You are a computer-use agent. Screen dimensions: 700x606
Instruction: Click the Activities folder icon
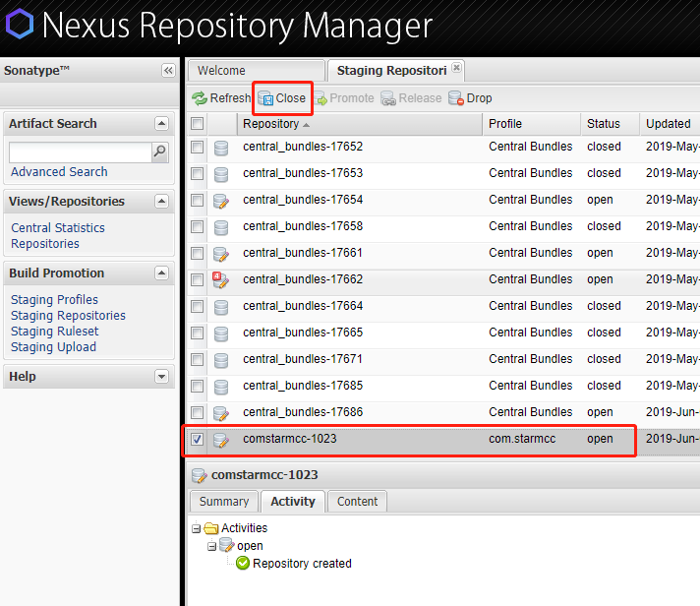(210, 528)
